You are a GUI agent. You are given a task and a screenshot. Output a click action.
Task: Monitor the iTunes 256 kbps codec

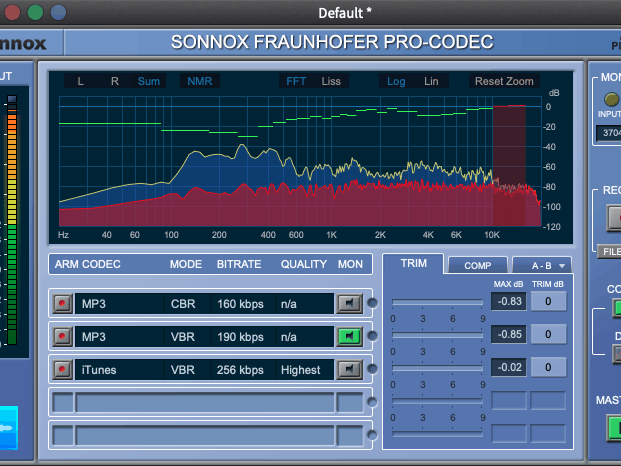click(349, 369)
